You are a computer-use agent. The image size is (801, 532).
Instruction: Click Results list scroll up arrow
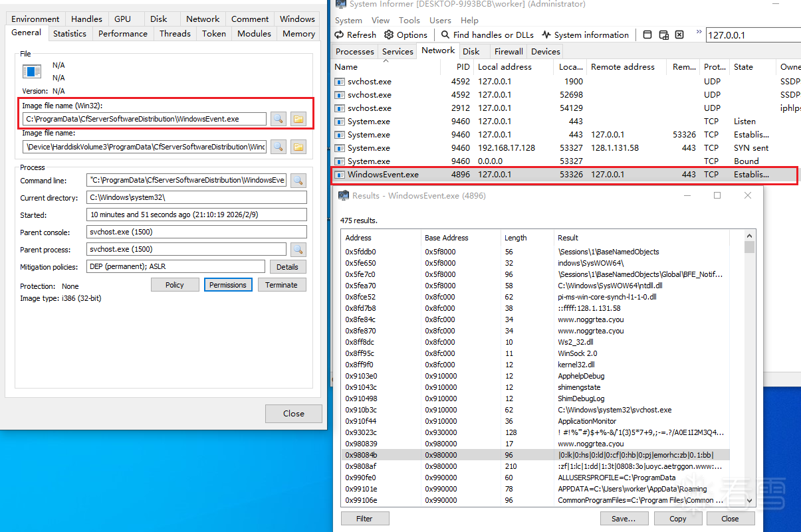750,235
